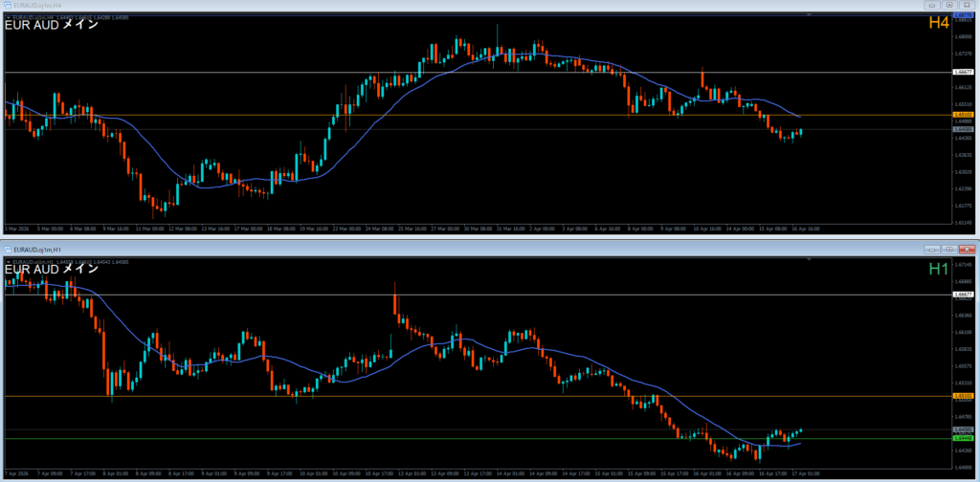The image size is (980, 482).
Task: Click the orange H4 timeframe label
Action: tap(939, 26)
